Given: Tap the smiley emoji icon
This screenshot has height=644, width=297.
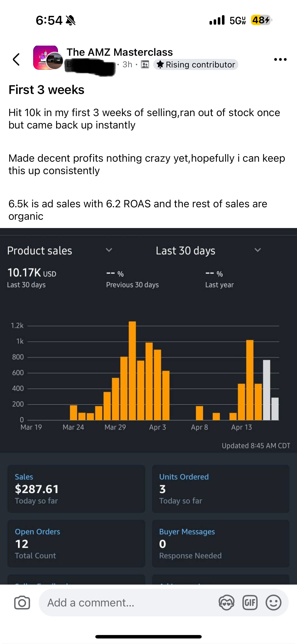Looking at the screenshot, I should coord(274,603).
